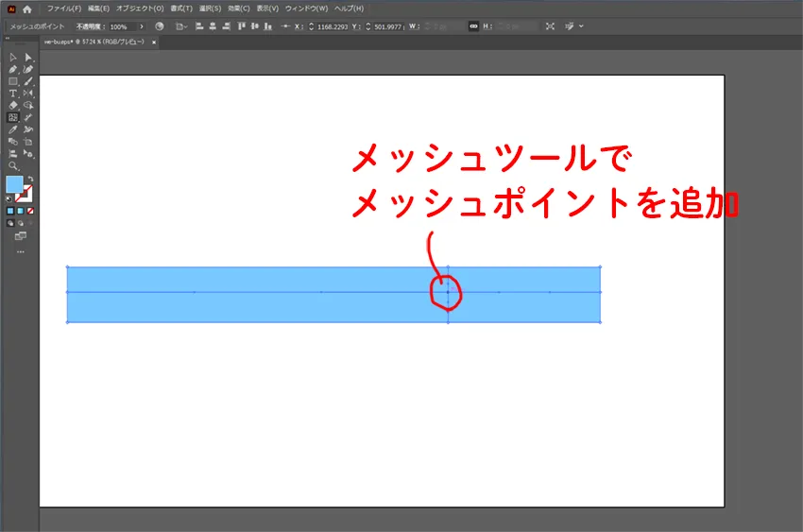Select the Eraser tool
The width and height of the screenshot is (803, 532).
pos(13,105)
